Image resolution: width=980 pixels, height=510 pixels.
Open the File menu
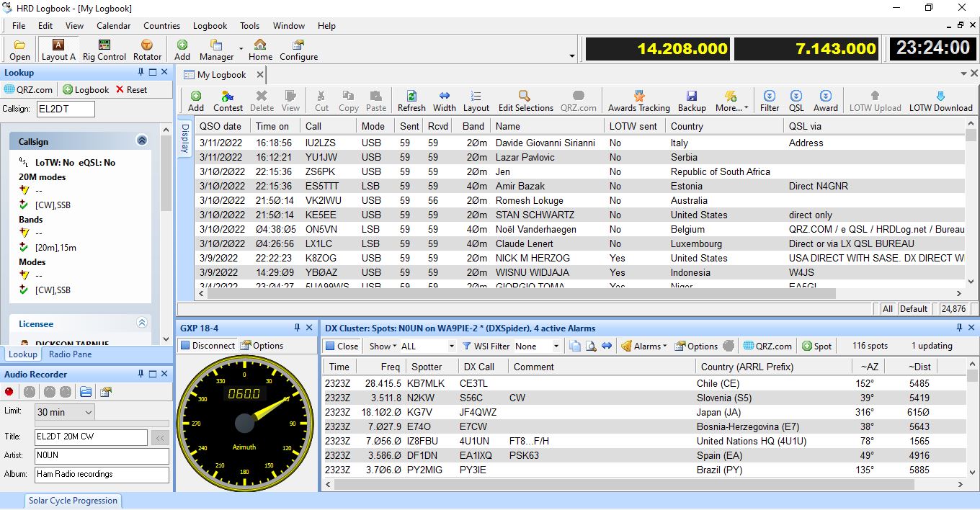19,25
